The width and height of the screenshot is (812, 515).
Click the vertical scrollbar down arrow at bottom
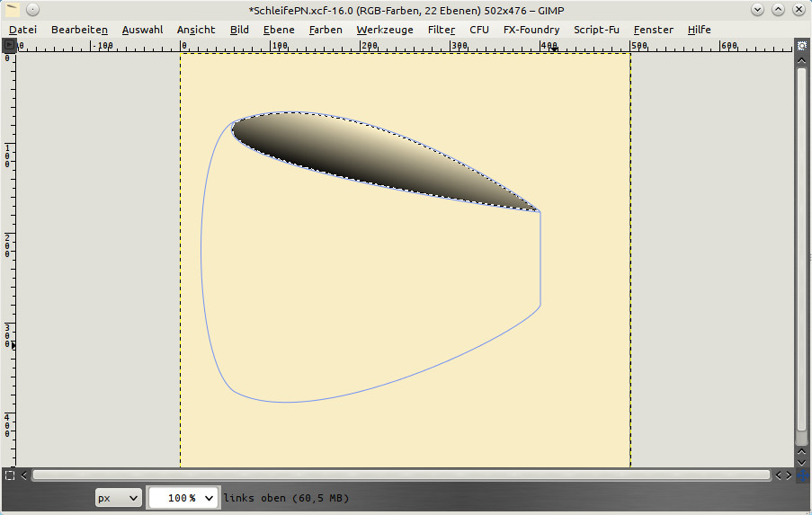click(x=801, y=461)
